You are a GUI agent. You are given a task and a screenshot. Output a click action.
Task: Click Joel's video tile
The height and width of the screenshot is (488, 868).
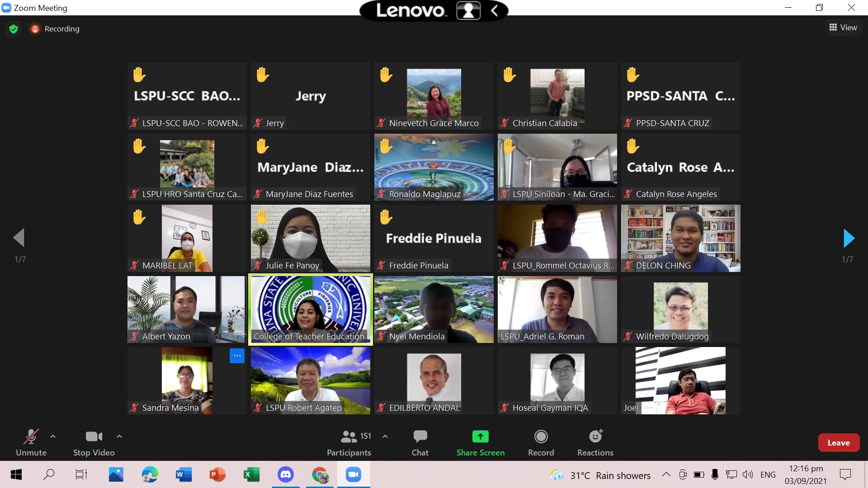tap(680, 380)
